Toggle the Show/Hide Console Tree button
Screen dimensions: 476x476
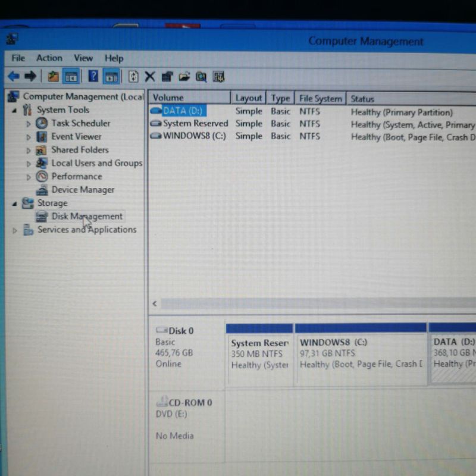pos(71,76)
